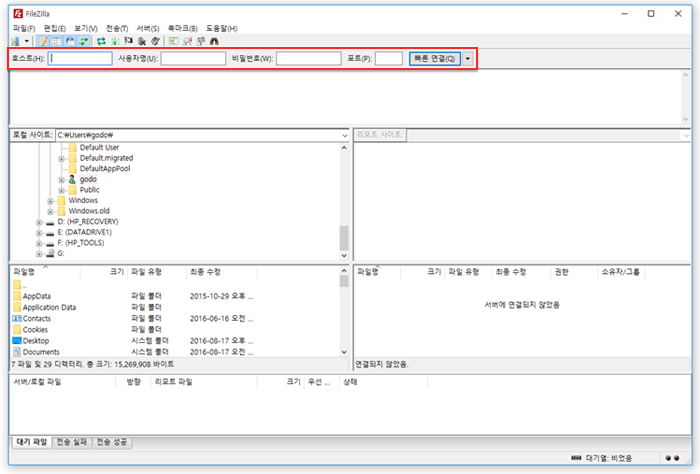The height and width of the screenshot is (474, 700).
Task: Click the local tree scrollbar down arrow
Action: [x=344, y=255]
